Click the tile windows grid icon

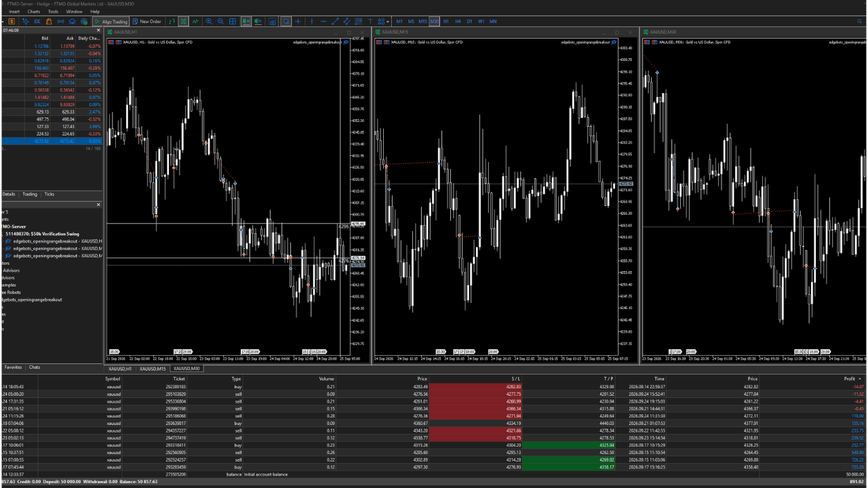tap(233, 22)
